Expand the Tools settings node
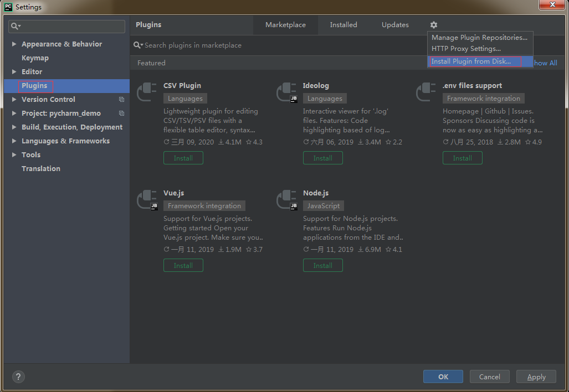Viewport: 569px width, 392px height. [x=14, y=154]
